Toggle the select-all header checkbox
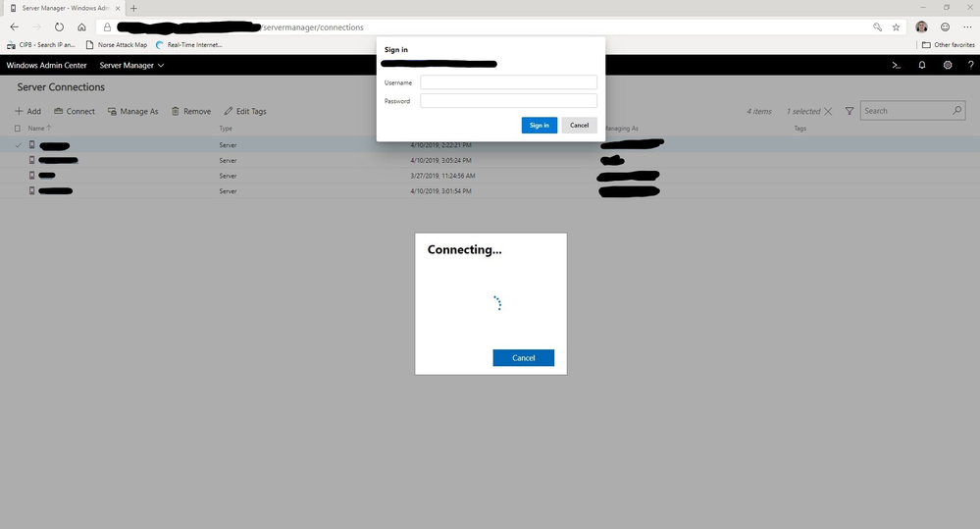Viewport: 980px width, 529px height. [18, 129]
